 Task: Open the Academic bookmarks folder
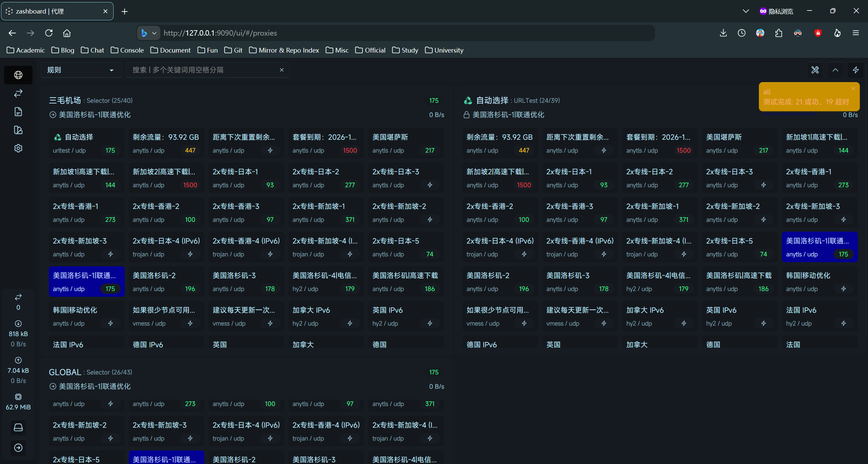pyautogui.click(x=26, y=50)
